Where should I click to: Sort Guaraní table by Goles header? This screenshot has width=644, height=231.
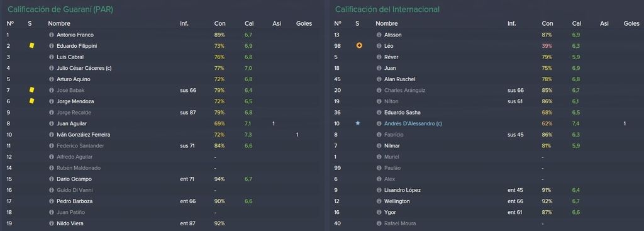pos(304,24)
